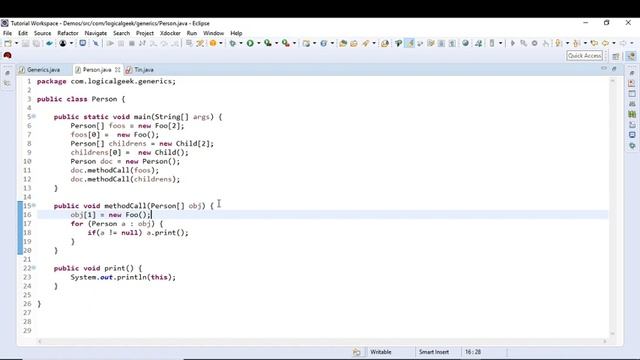Click the Debug bug icon
640x360 pixels.
232,43
